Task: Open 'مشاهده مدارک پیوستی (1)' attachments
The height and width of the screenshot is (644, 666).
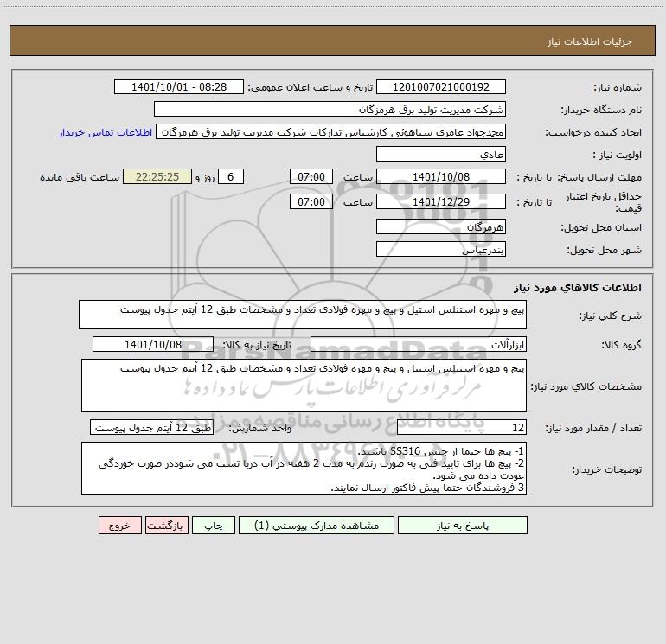Action: 317,526
